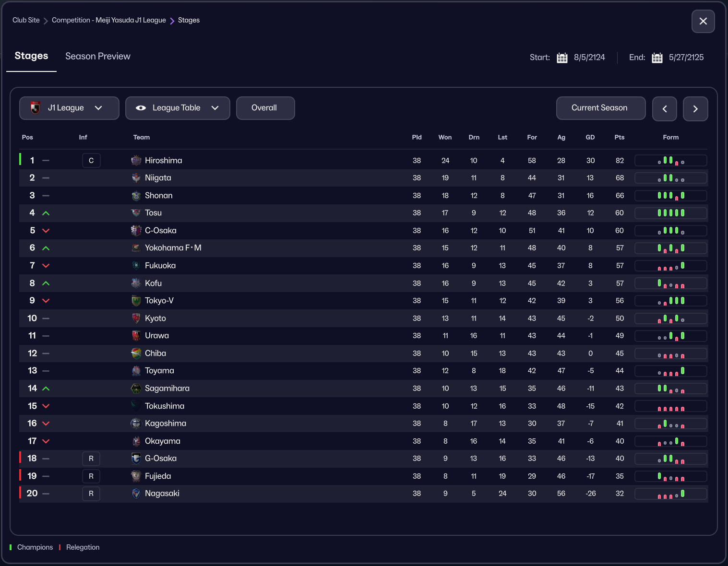The width and height of the screenshot is (728, 566).
Task: Click the Chiba club crest icon
Action: coord(136,354)
